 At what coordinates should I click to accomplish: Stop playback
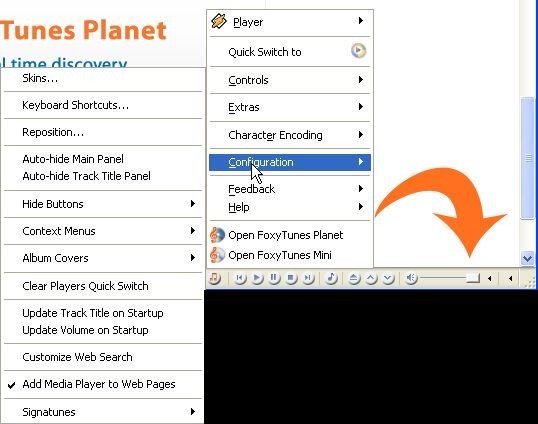point(291,278)
